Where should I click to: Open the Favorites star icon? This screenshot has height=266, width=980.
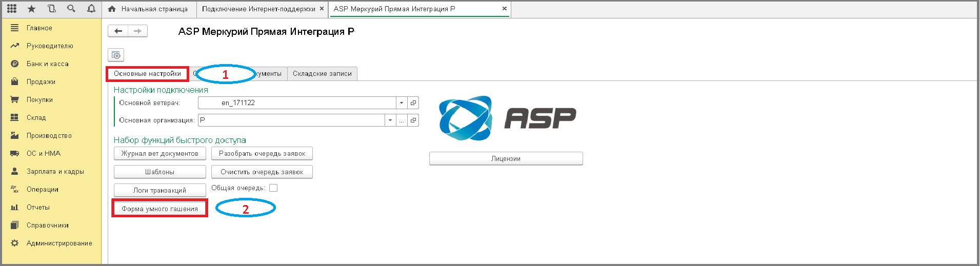31,9
